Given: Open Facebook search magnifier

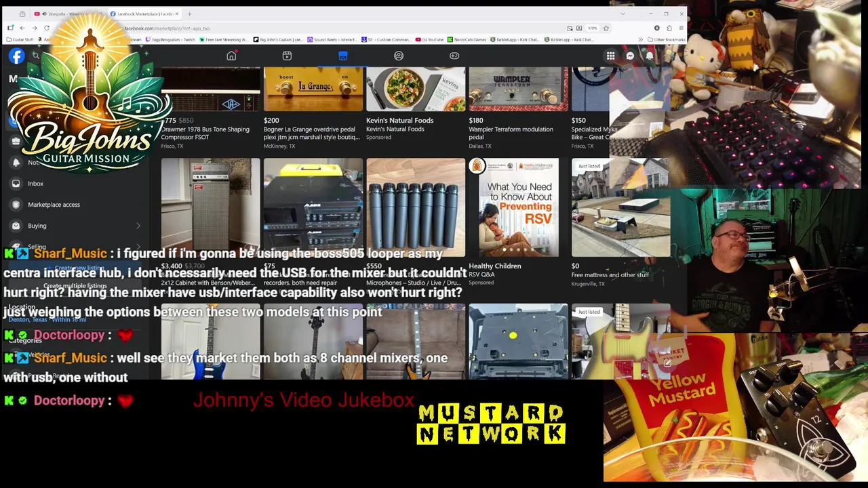Looking at the screenshot, I should click(x=36, y=56).
